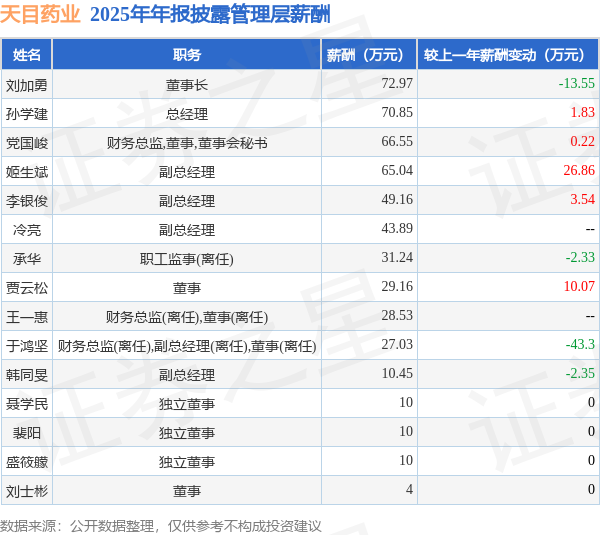
Task: Click the salary value 4 of 刘士彬
Action: click(409, 489)
